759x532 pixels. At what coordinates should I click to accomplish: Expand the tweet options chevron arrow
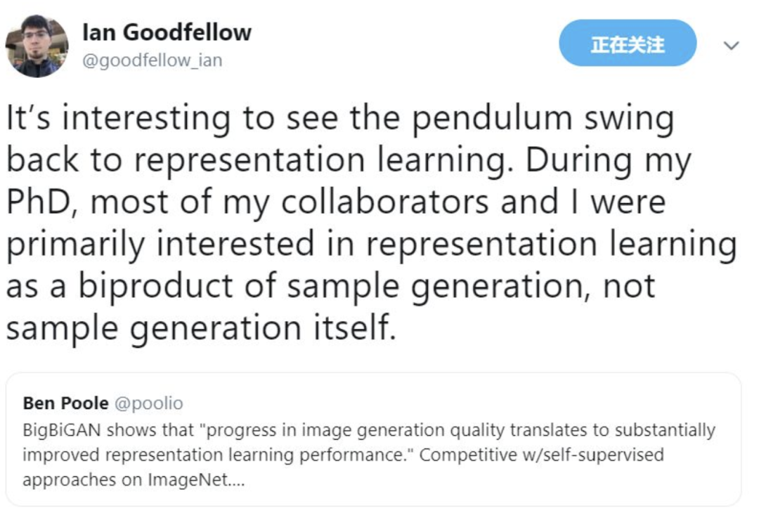(731, 46)
